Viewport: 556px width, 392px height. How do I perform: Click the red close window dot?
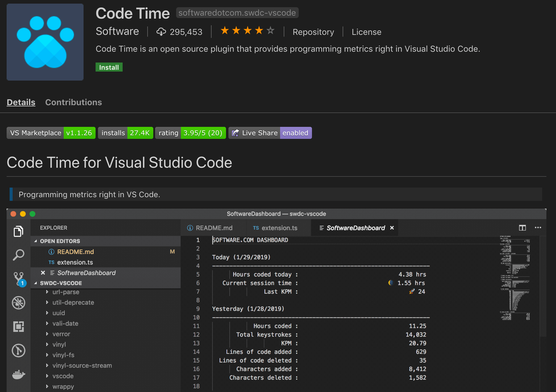coord(13,214)
